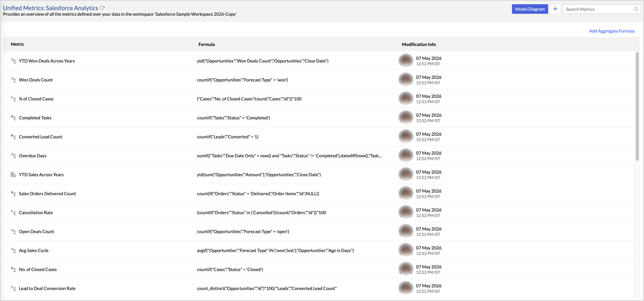Click the Metric column header
644x301 pixels.
click(x=17, y=44)
